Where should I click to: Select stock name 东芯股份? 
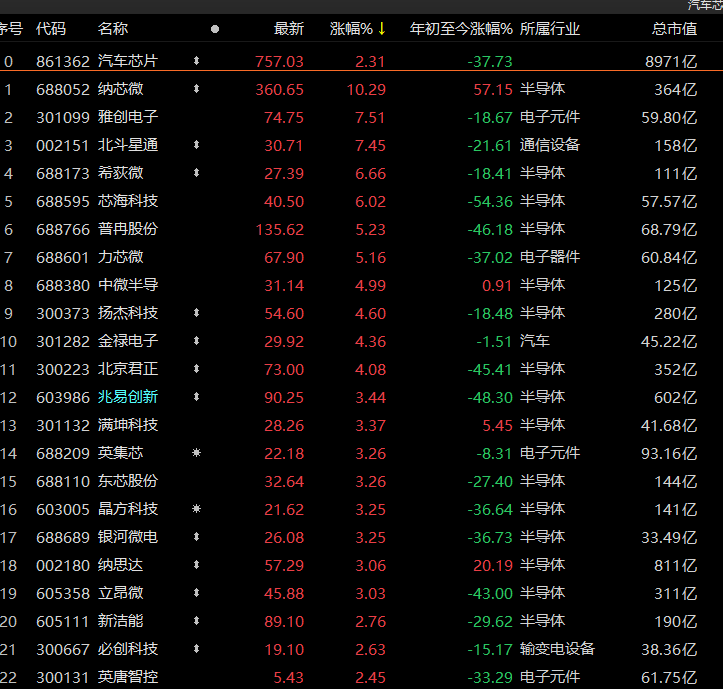coord(128,481)
